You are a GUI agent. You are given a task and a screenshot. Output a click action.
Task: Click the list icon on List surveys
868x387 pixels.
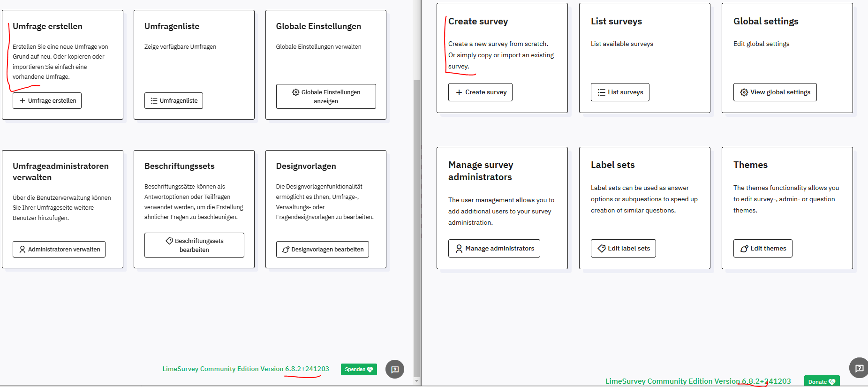pyautogui.click(x=601, y=92)
